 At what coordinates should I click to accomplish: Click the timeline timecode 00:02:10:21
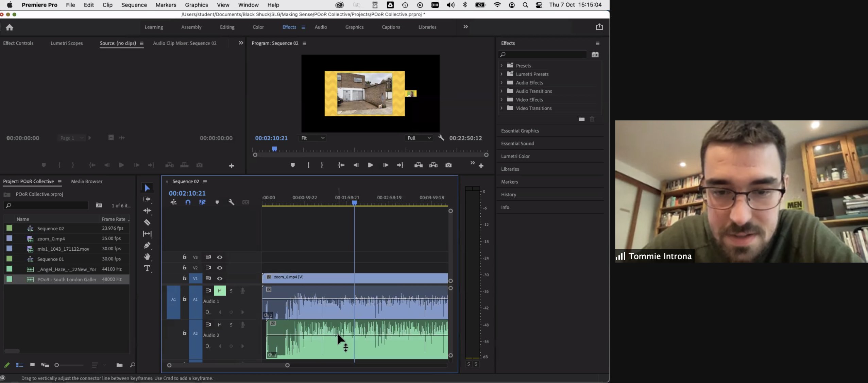click(x=187, y=193)
